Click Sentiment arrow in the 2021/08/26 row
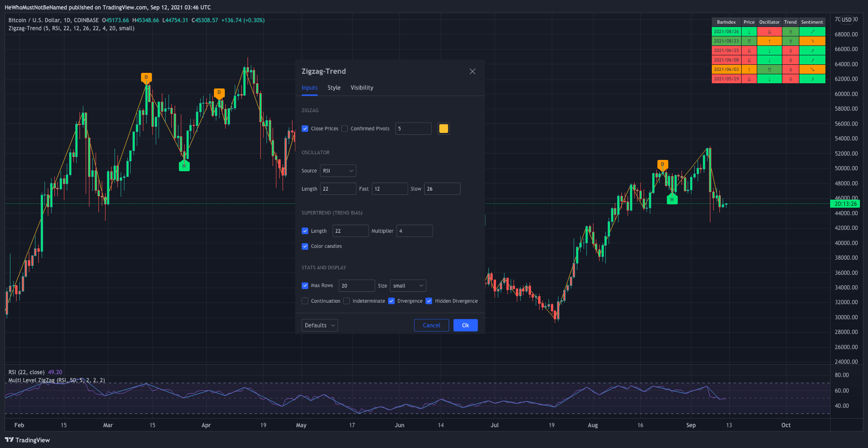Viewport: 868px width, 448px height. pyautogui.click(x=812, y=32)
